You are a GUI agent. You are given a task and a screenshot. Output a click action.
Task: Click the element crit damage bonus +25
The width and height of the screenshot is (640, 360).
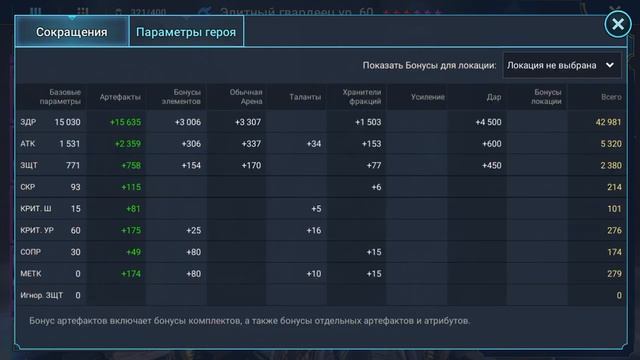[193, 230]
